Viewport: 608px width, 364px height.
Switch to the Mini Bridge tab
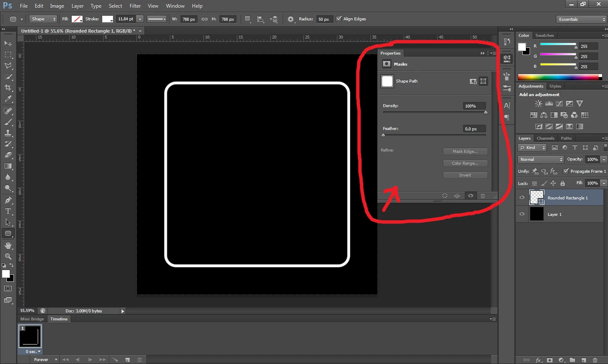(x=32, y=319)
